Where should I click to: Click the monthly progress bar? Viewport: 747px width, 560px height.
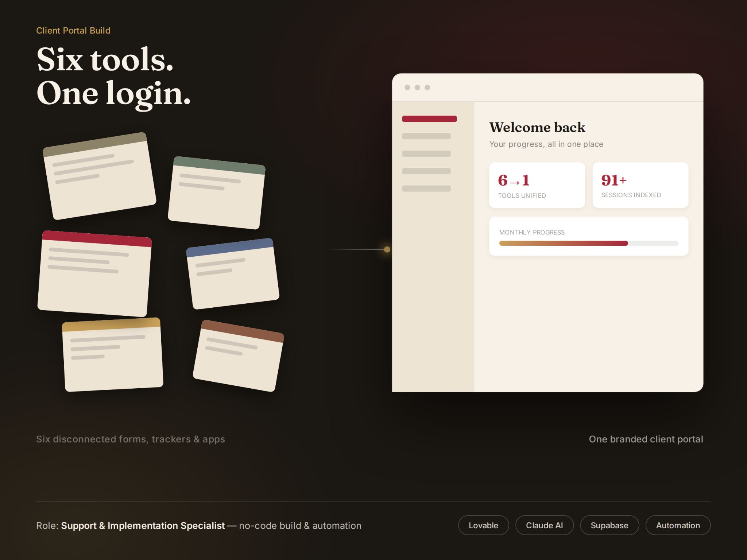coord(589,243)
